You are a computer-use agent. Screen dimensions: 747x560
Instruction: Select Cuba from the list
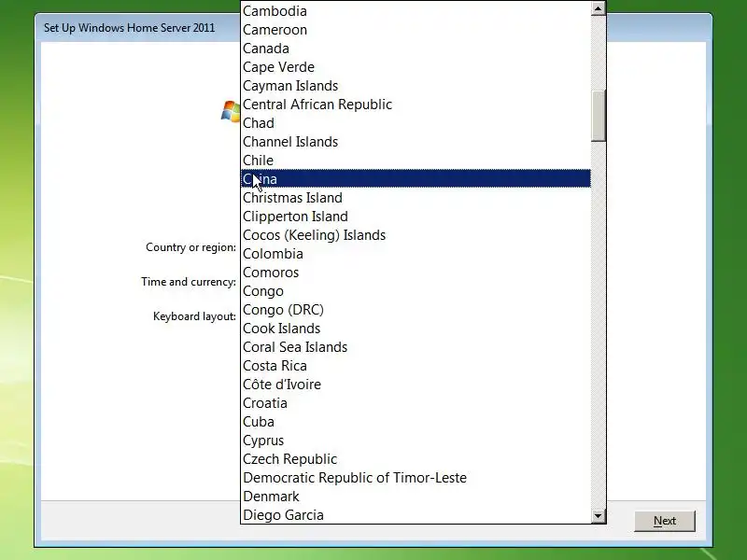point(416,422)
